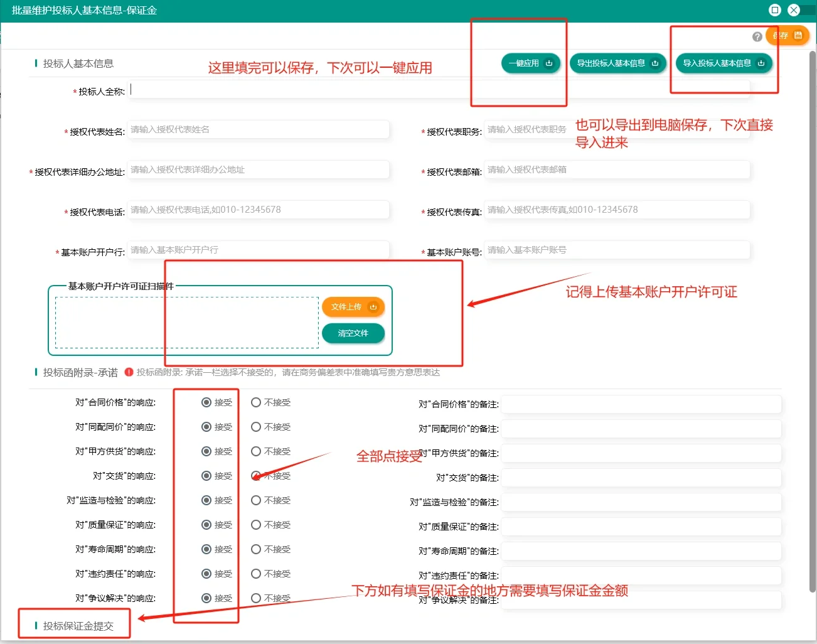The width and height of the screenshot is (817, 644).
Task: Select 接受 for the 合同价格 response
Action: (x=206, y=402)
